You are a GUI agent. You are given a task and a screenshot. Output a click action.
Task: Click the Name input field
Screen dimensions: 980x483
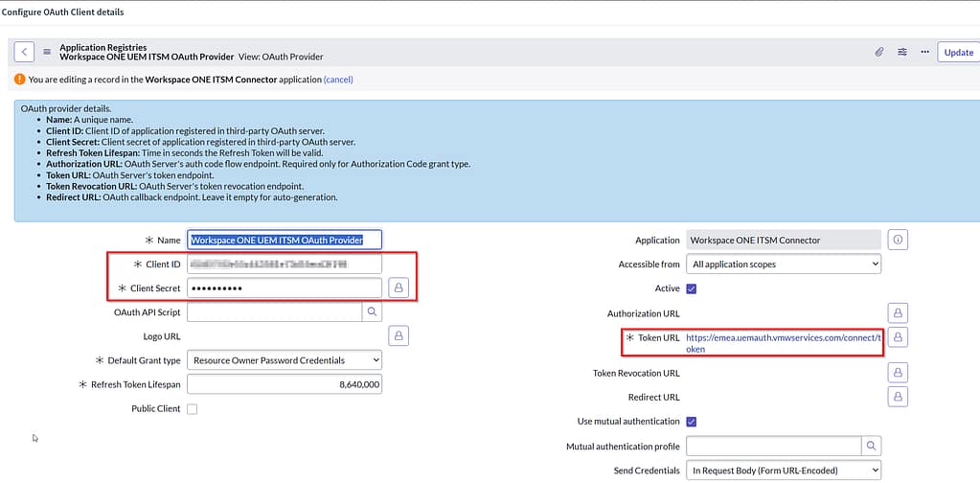tap(285, 240)
